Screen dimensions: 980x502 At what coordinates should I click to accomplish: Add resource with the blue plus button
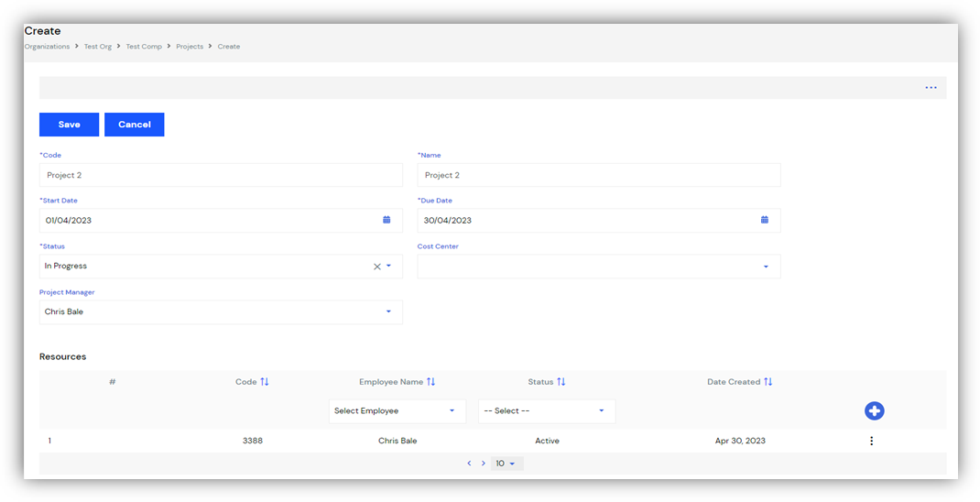click(x=875, y=410)
